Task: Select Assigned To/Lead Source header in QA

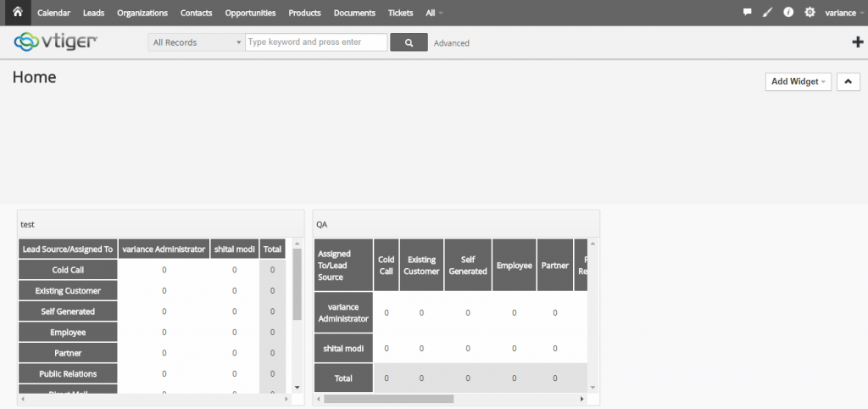Action: (343, 265)
